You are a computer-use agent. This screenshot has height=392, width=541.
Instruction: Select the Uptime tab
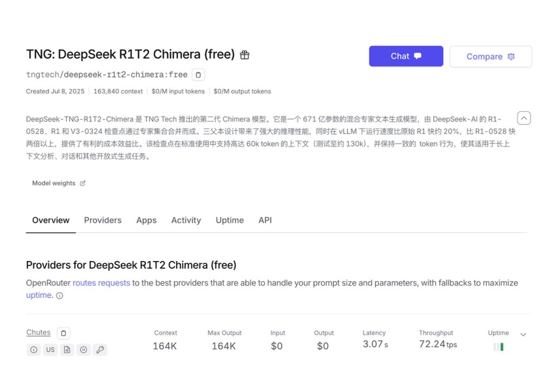click(x=229, y=220)
